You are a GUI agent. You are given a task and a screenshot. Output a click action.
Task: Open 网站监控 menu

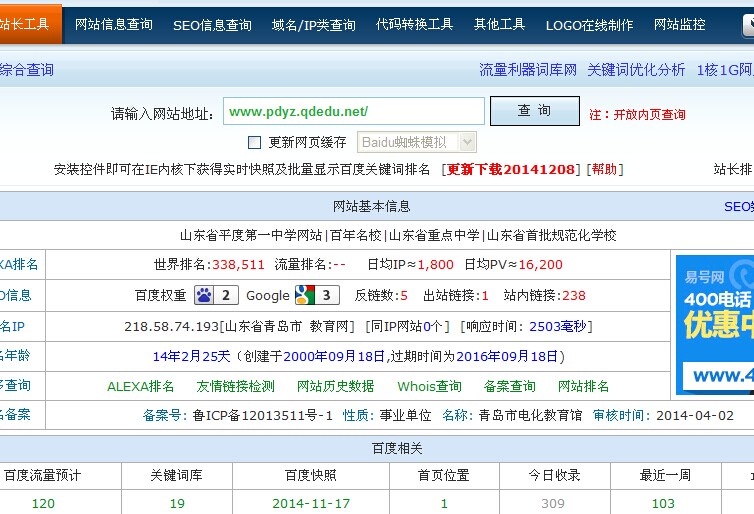(679, 25)
